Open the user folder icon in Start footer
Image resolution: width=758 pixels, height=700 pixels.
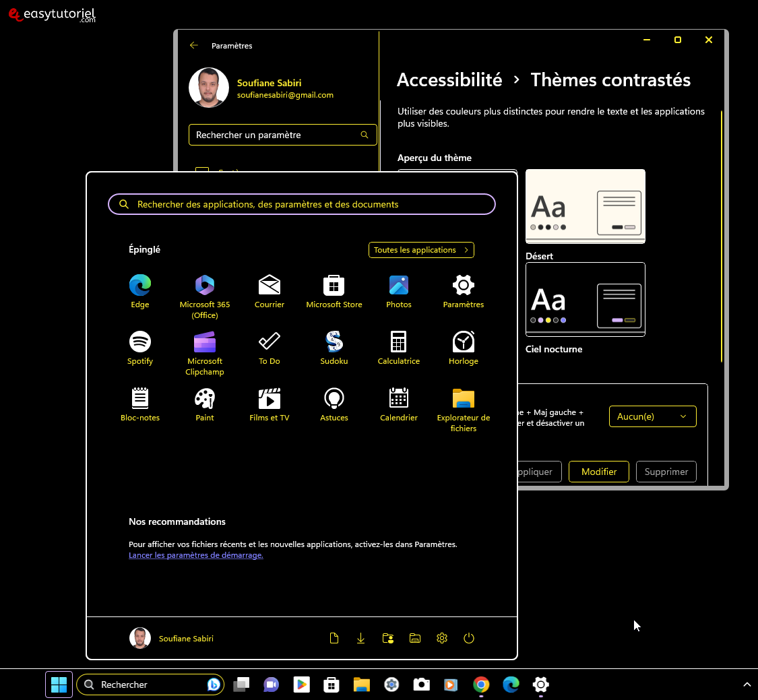[387, 638]
